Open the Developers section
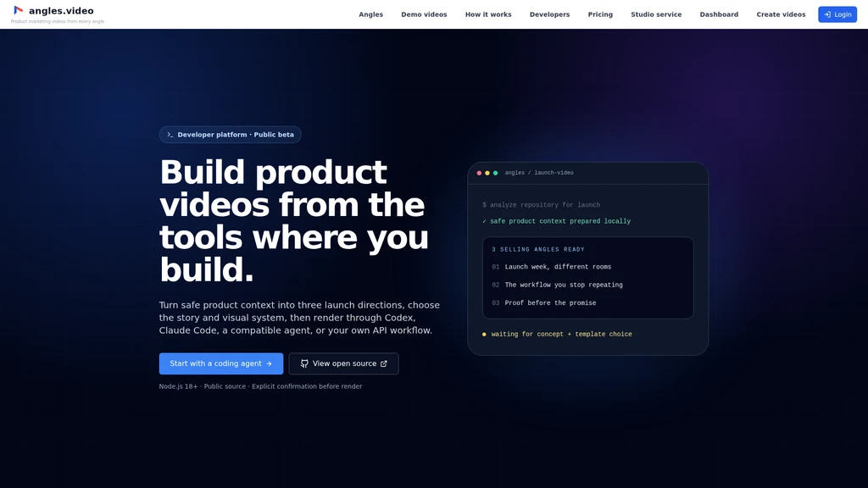 (x=549, y=14)
